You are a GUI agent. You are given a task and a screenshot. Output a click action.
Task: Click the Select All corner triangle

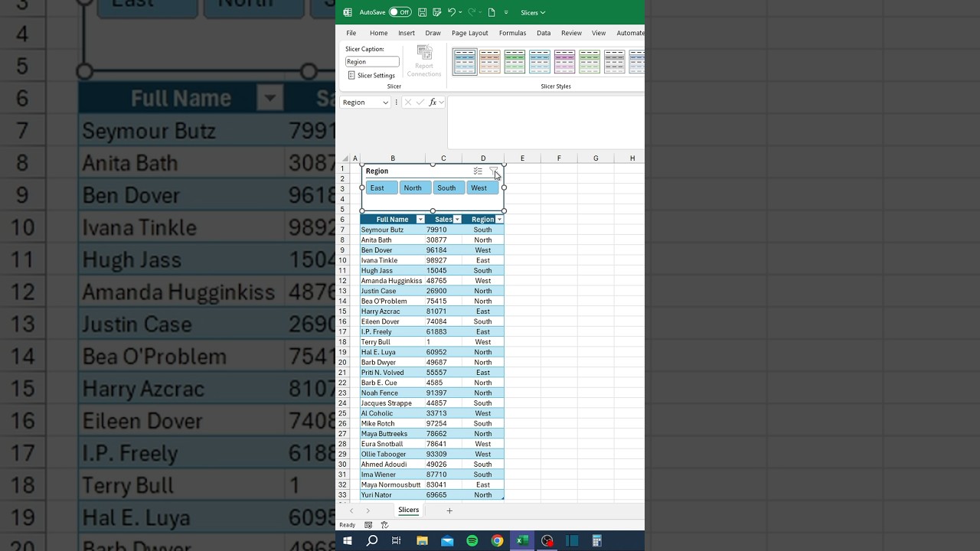[344, 158]
